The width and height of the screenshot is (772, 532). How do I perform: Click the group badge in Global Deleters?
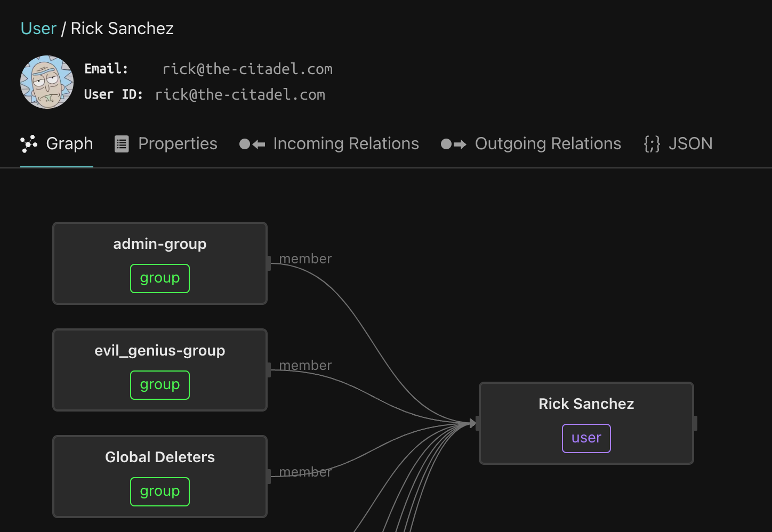click(x=160, y=491)
